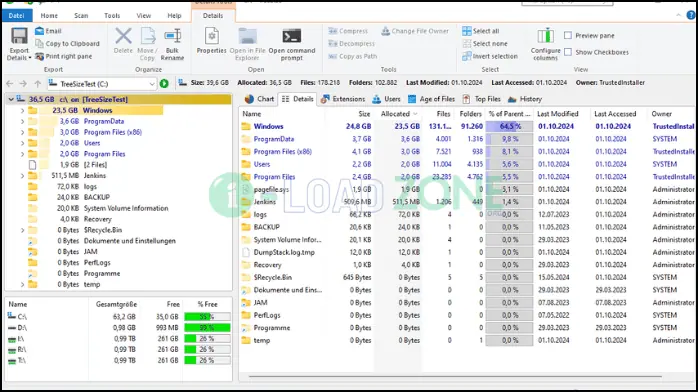
Task: Expand Program Files (x86) tree folder
Action: pos(22,132)
